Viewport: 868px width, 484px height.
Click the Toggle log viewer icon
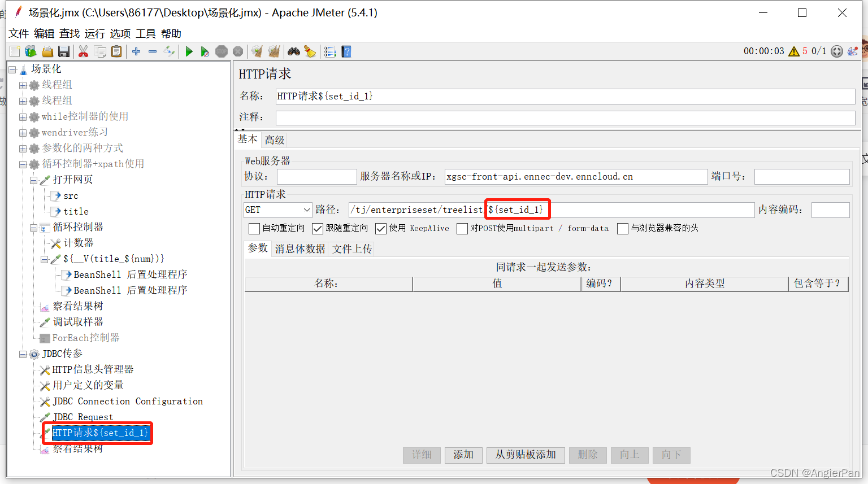(x=329, y=51)
